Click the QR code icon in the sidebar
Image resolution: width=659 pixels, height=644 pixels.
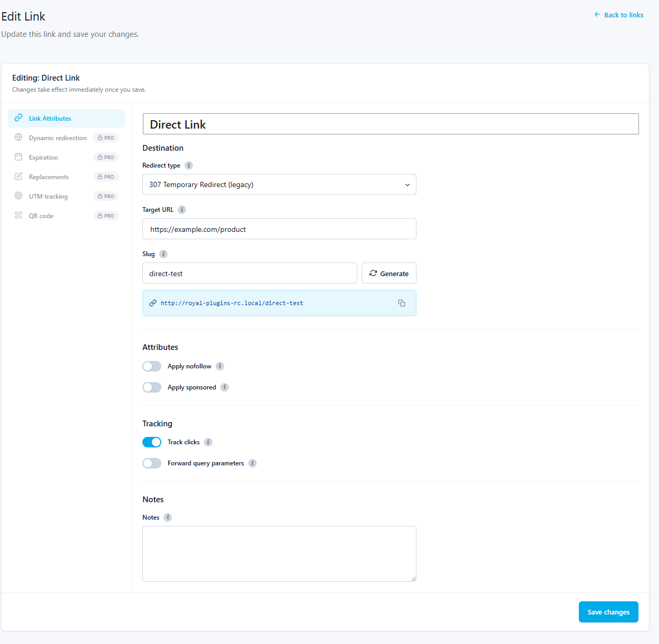(18, 216)
